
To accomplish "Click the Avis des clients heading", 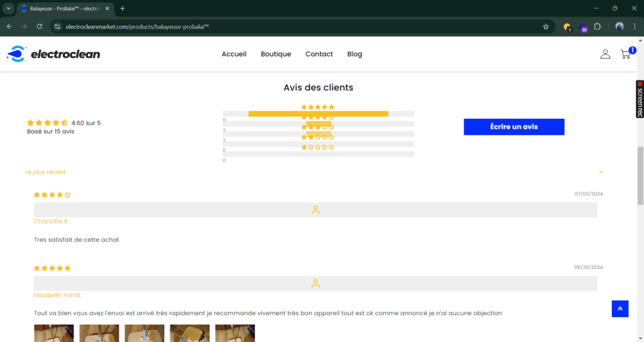I will [318, 87].
